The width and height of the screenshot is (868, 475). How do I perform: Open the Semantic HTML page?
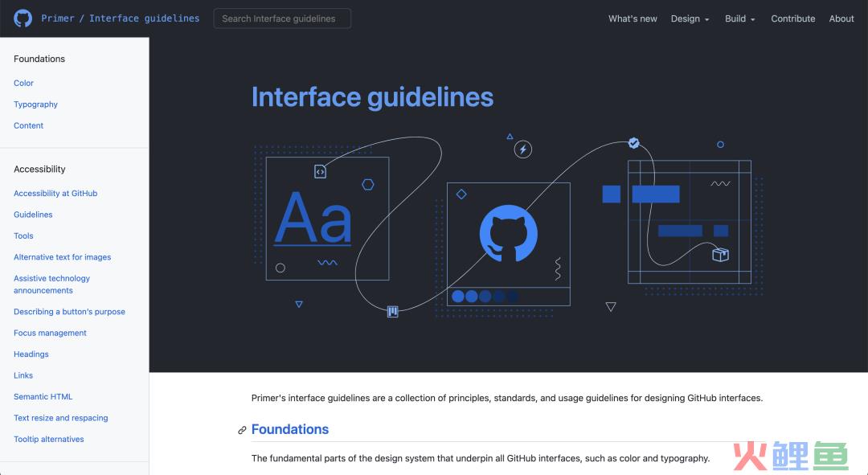43,396
